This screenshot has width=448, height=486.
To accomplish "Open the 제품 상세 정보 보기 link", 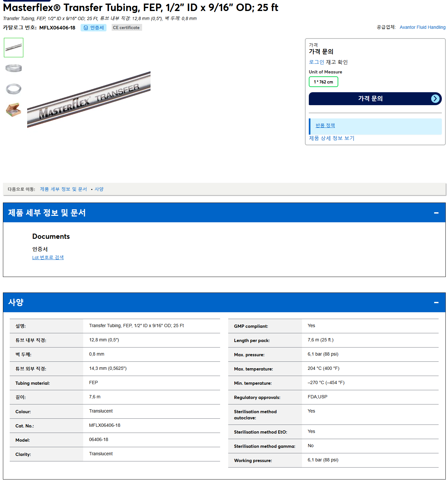I will click(331, 138).
